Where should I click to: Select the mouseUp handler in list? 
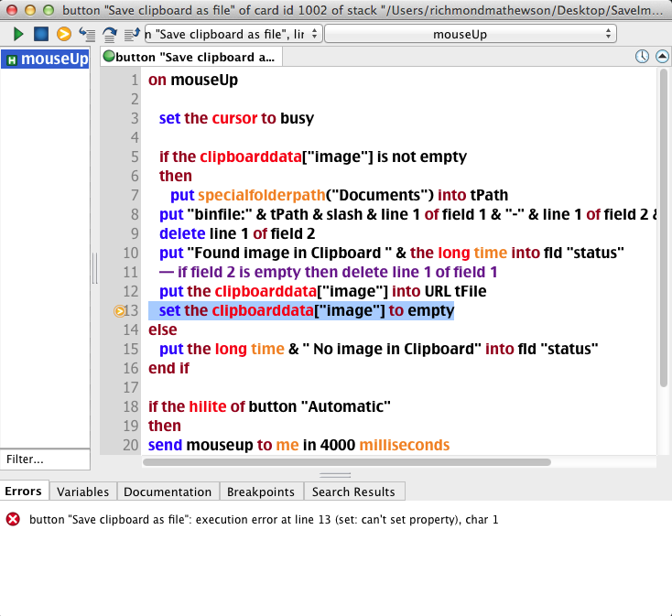pyautogui.click(x=46, y=60)
